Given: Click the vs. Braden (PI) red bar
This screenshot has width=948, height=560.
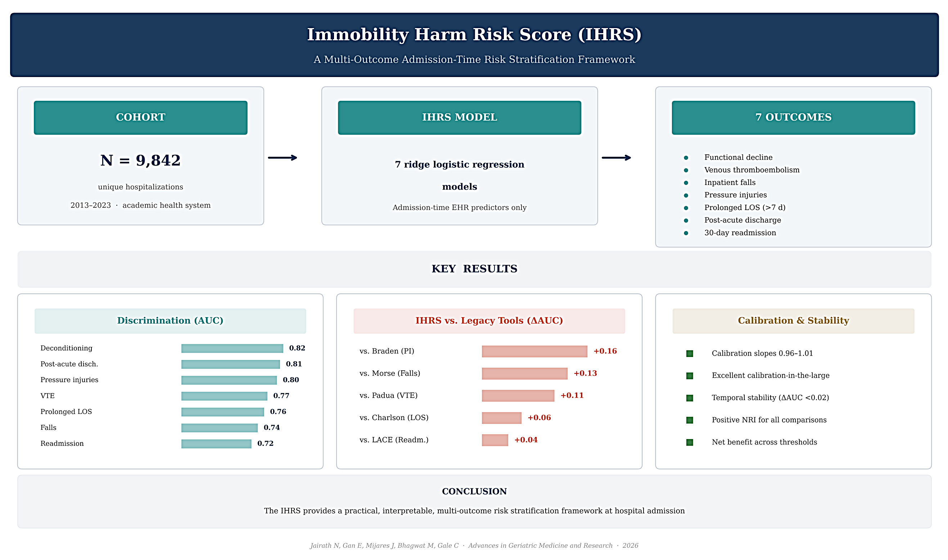Looking at the screenshot, I should click(x=534, y=351).
